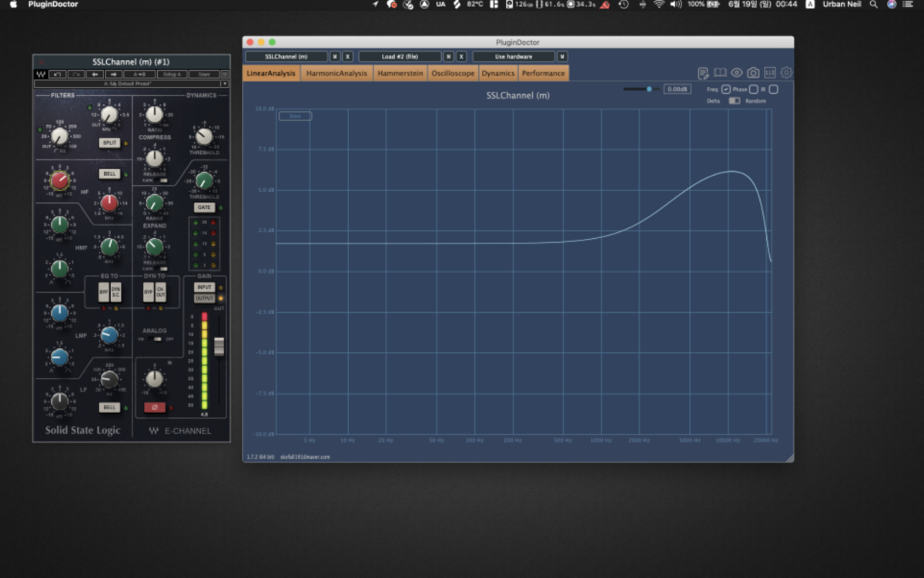The width and height of the screenshot is (924, 578).
Task: Open the Store dropdown on the graph
Action: [x=295, y=116]
